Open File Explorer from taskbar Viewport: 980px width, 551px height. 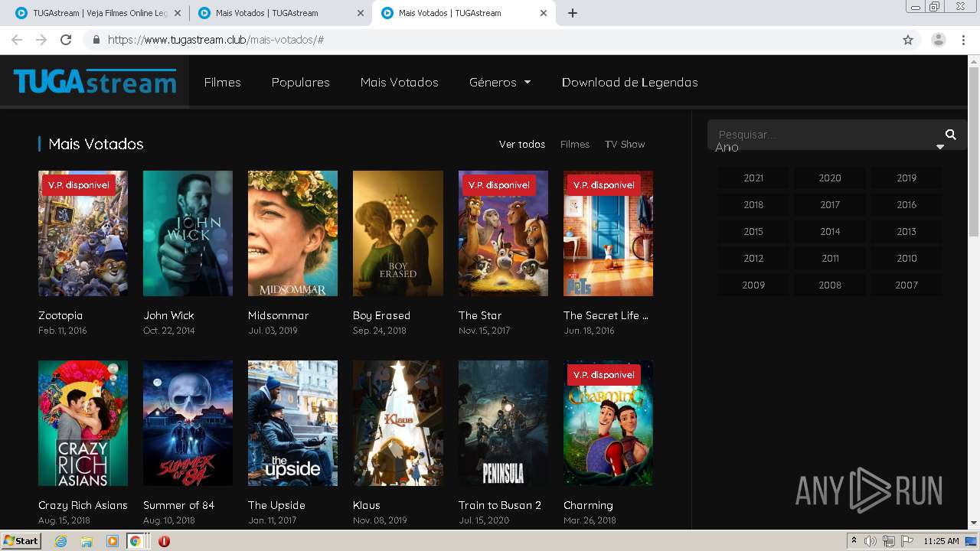87,541
